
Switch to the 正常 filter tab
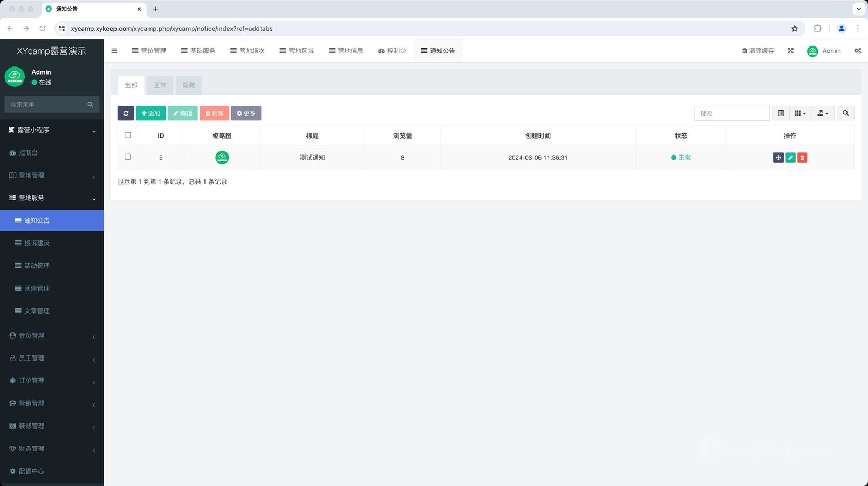pos(160,85)
